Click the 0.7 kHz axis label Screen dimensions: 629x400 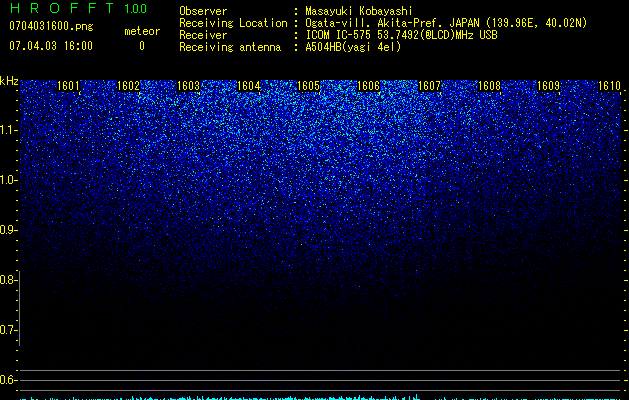(x=7, y=330)
